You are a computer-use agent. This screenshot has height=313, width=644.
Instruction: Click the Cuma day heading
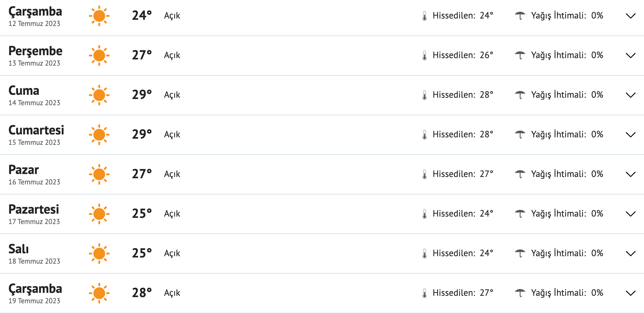click(24, 91)
